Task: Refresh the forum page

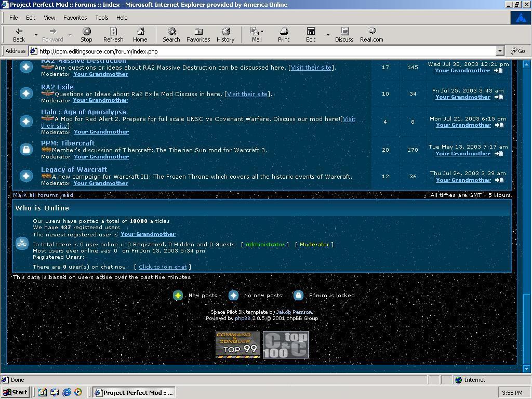Action: pyautogui.click(x=113, y=35)
